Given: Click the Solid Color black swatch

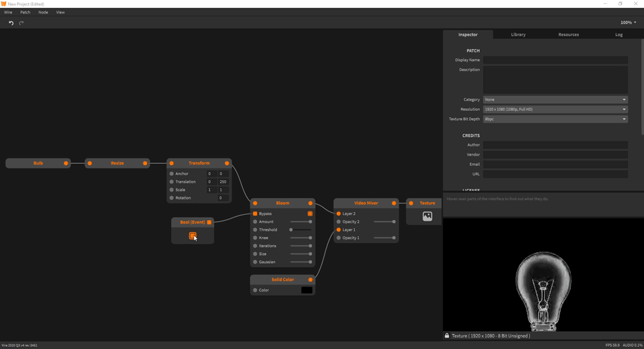Looking at the screenshot, I should click(x=307, y=290).
